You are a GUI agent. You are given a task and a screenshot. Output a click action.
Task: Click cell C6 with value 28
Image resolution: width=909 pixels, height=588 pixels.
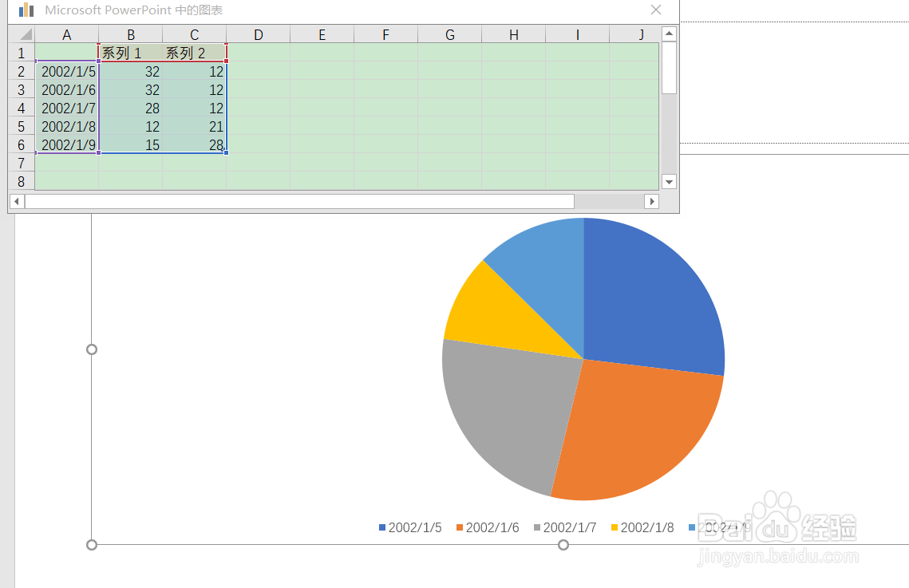click(x=194, y=145)
